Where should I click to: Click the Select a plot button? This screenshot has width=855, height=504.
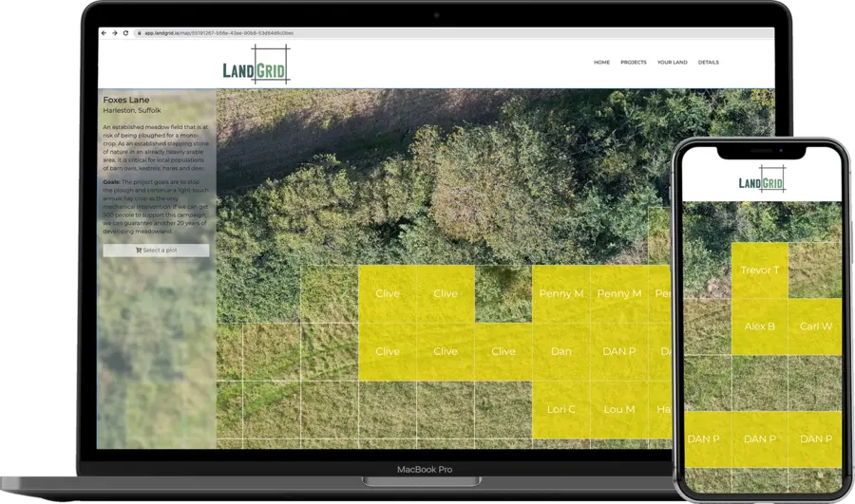pos(156,250)
